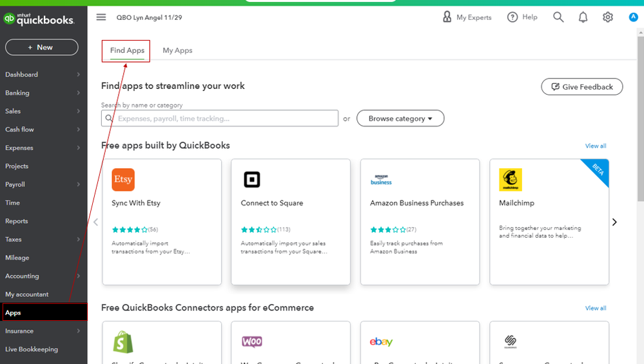The image size is (644, 364).
Task: Open the Amazon Business Purchases title
Action: pyautogui.click(x=416, y=203)
